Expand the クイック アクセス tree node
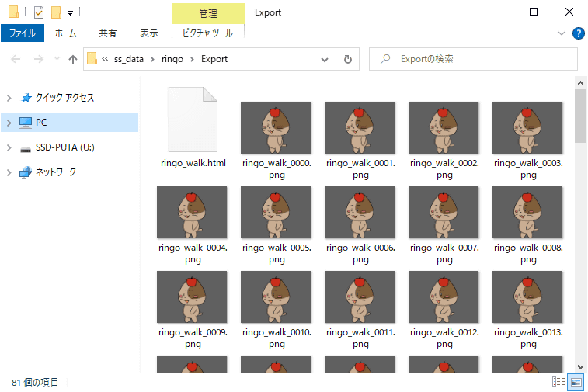588x392 pixels. [9, 98]
